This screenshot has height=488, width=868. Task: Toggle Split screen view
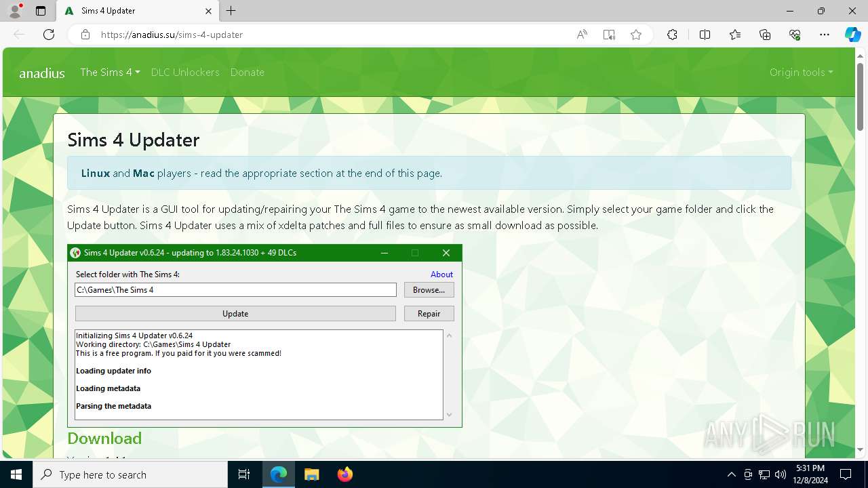click(x=705, y=35)
